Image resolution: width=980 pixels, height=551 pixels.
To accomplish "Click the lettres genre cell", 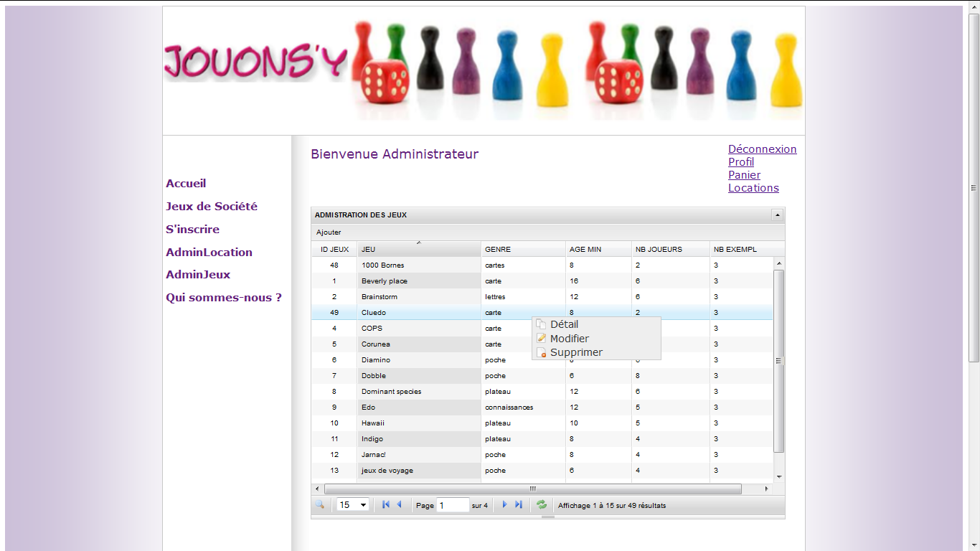I will (x=523, y=297).
